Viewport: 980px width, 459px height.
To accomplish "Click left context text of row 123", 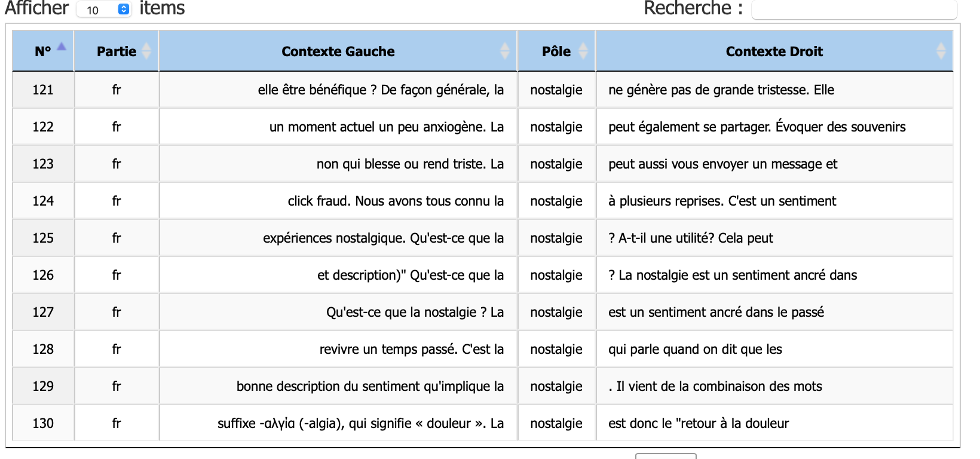I will 410,164.
